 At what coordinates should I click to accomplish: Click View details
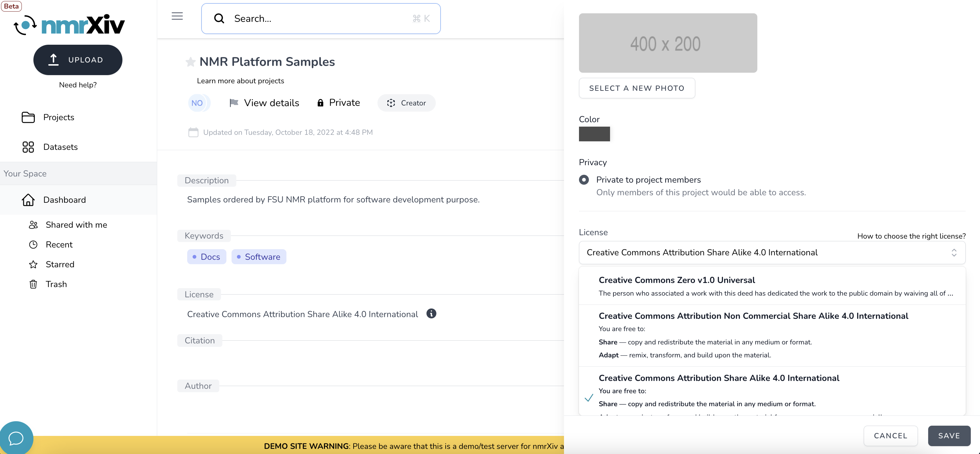[271, 103]
